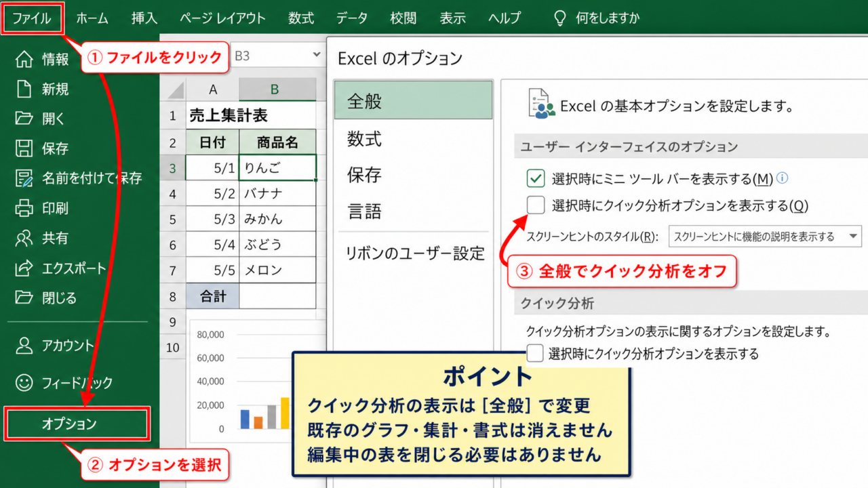Switch to the ページ レイアウト ribbon tab

tap(222, 18)
